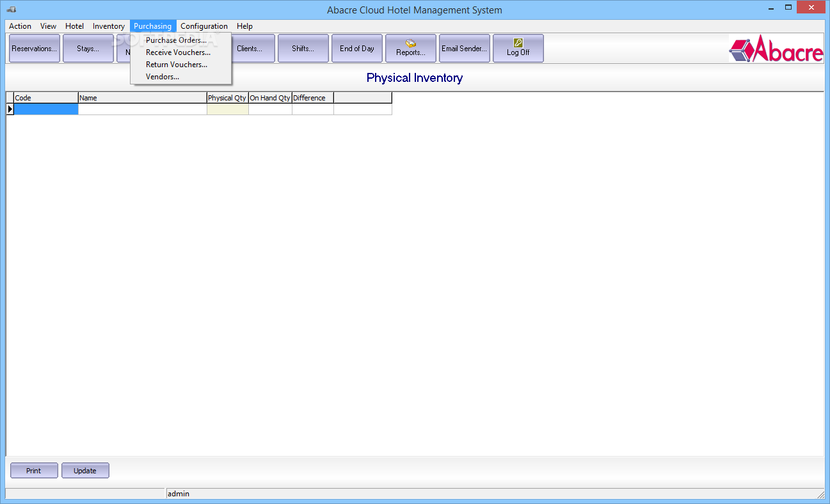Open the View menu
This screenshot has width=830, height=504.
pyautogui.click(x=48, y=26)
